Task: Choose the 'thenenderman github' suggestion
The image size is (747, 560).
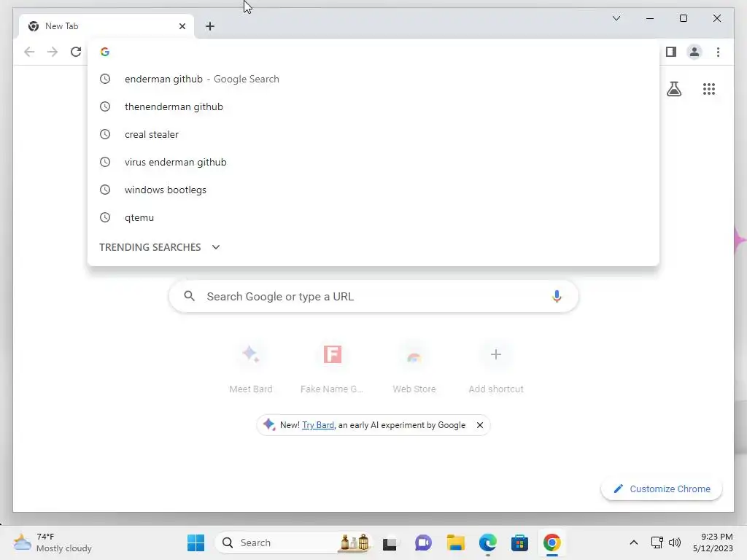Action: [373, 106]
